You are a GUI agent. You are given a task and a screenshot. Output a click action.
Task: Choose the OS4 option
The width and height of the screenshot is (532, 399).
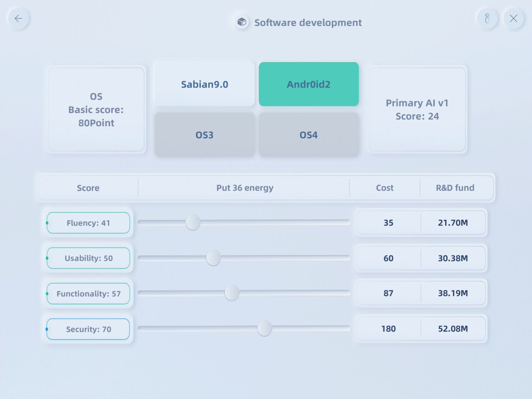click(x=309, y=135)
